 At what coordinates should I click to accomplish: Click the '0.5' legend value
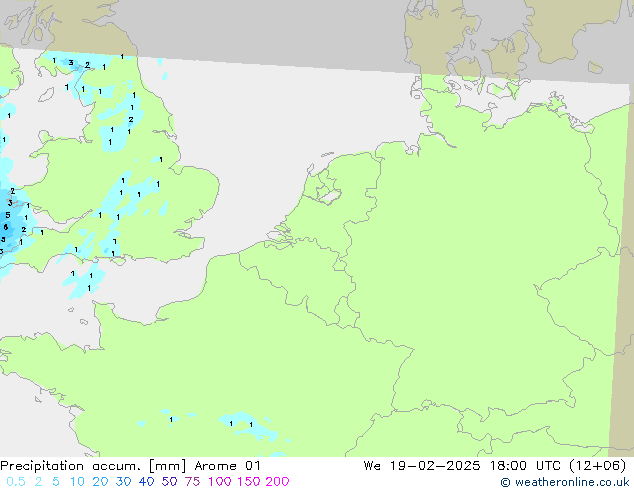[16, 482]
